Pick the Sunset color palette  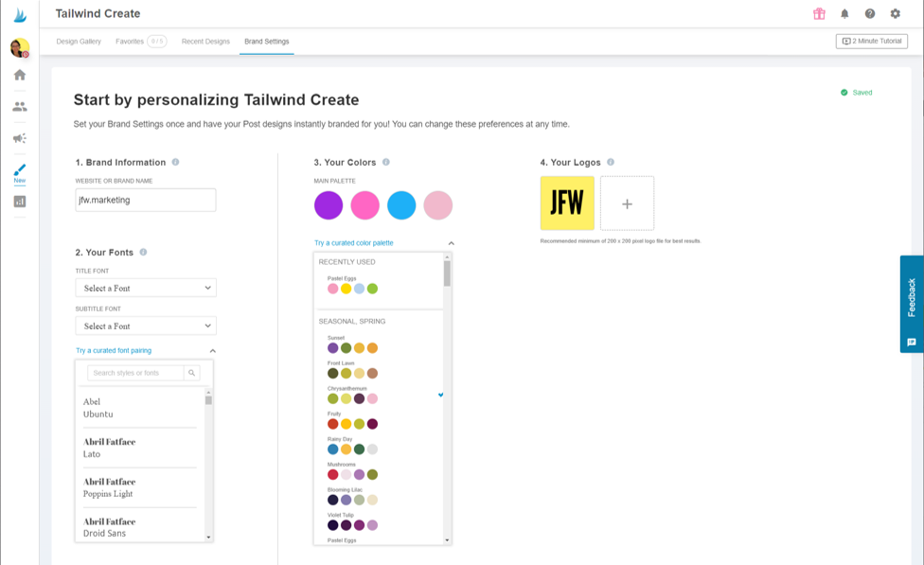[352, 344]
